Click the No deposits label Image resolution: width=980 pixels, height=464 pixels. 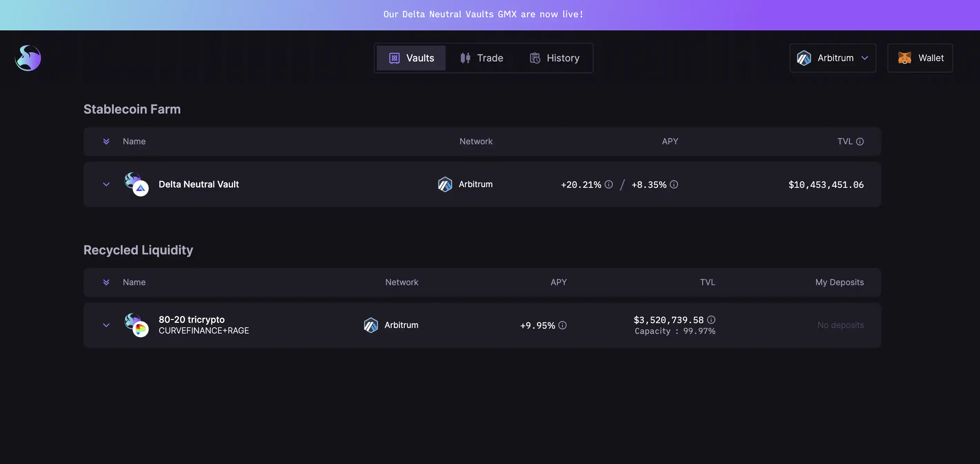[840, 325]
